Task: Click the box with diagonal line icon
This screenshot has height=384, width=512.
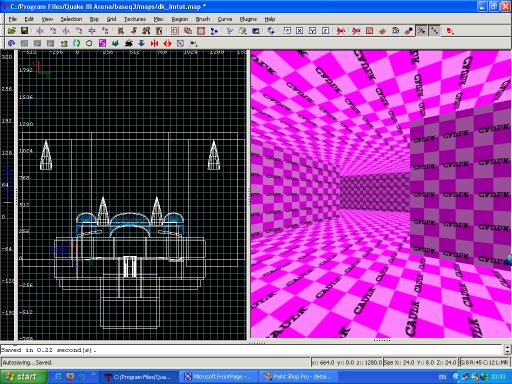Action: [180, 43]
